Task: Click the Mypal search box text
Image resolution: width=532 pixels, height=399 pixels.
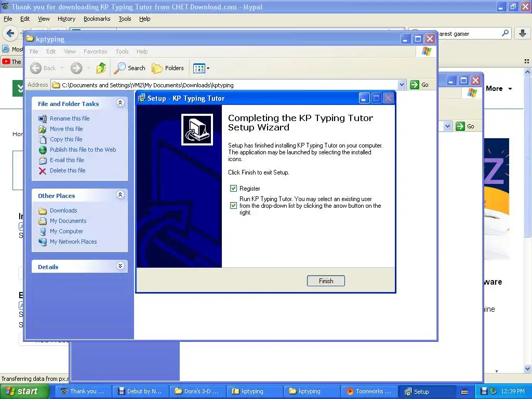Action: 454,34
